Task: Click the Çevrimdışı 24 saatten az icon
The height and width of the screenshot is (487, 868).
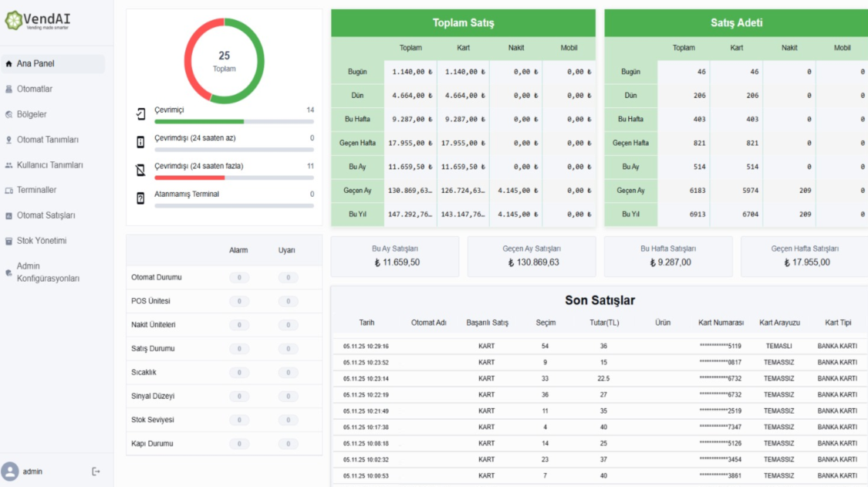Action: coord(140,142)
